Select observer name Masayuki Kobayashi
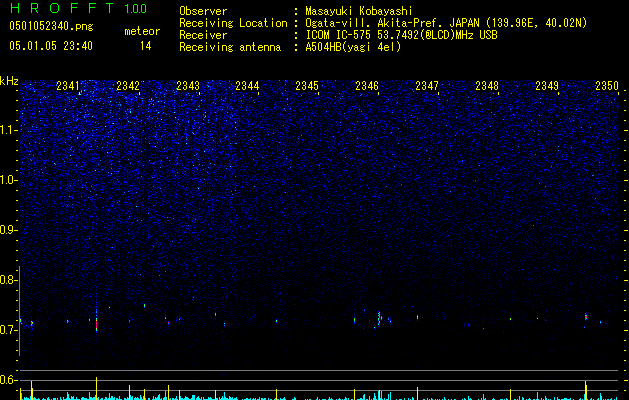The height and width of the screenshot is (400, 629). [x=359, y=11]
